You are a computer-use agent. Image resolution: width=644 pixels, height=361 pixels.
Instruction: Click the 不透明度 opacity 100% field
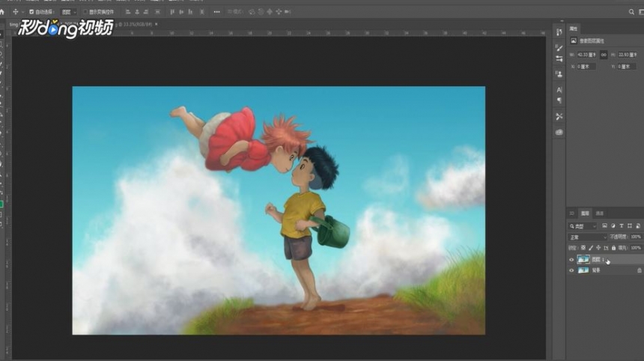coord(637,237)
